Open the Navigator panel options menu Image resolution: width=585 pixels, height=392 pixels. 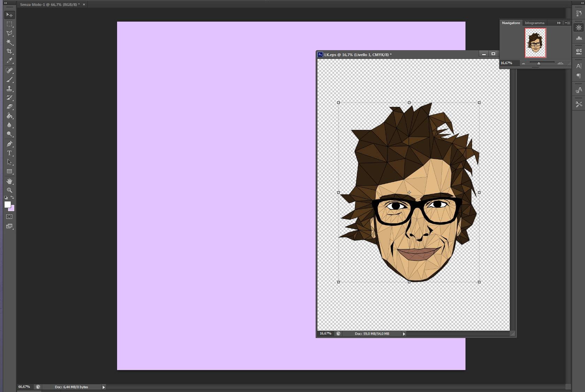[567, 23]
